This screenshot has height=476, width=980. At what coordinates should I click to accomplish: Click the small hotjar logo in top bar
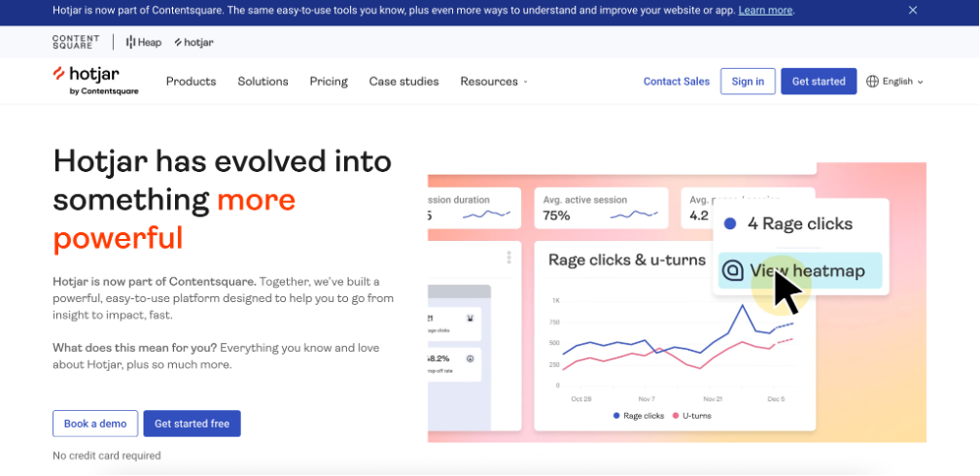coord(193,43)
